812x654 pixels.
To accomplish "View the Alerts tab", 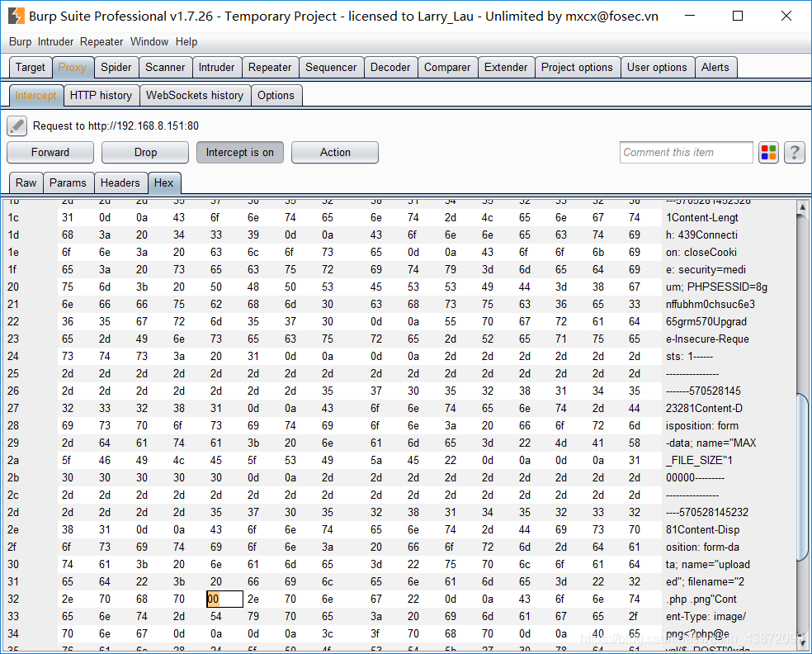I will [715, 68].
